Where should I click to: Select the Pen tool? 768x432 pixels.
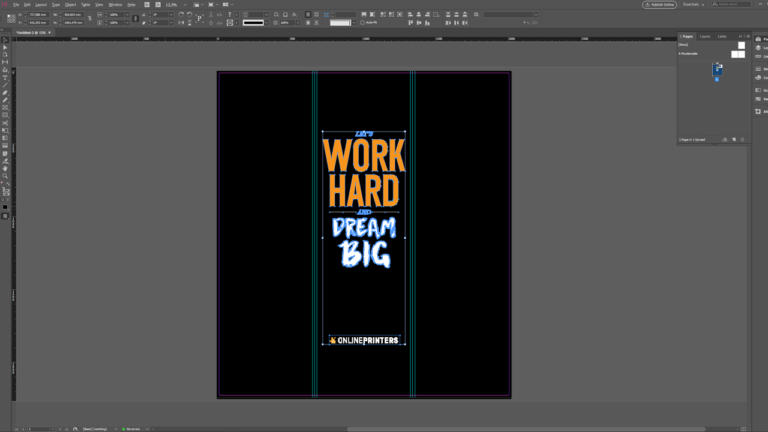click(5, 92)
